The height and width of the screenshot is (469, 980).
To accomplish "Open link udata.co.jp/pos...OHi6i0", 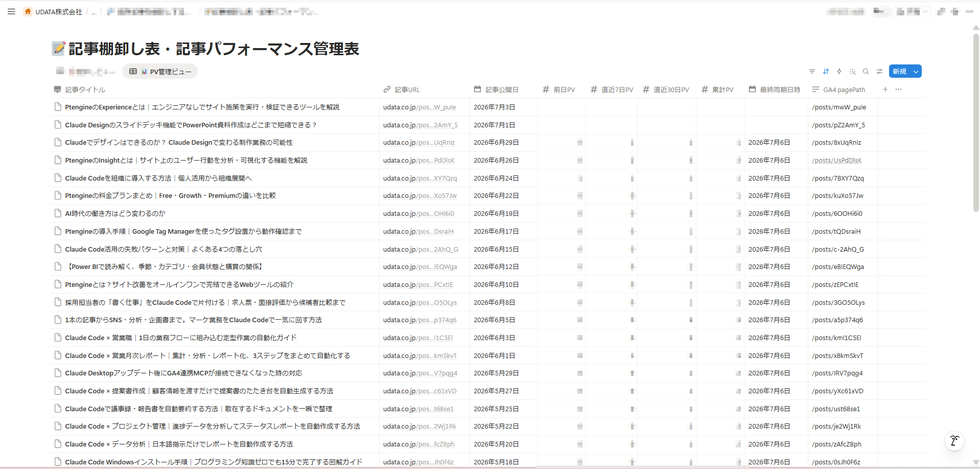I will click(418, 214).
